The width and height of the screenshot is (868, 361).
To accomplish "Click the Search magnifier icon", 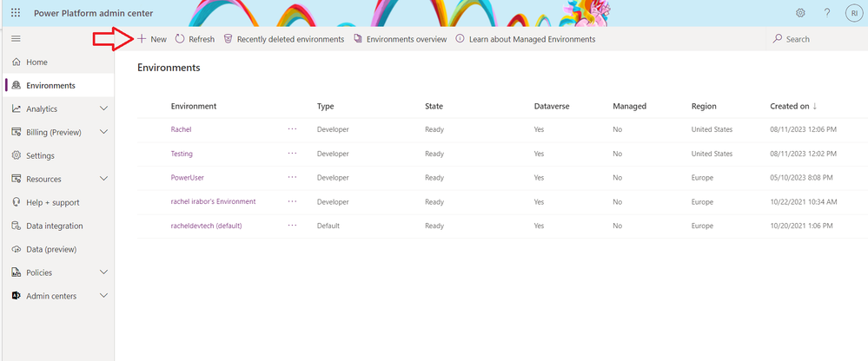I will point(778,39).
